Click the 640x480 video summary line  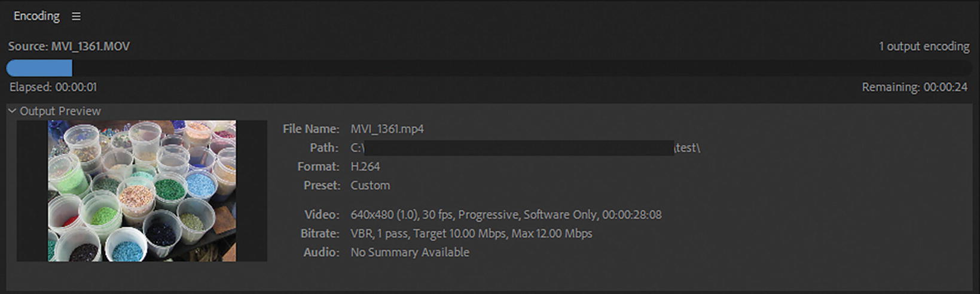pos(506,214)
